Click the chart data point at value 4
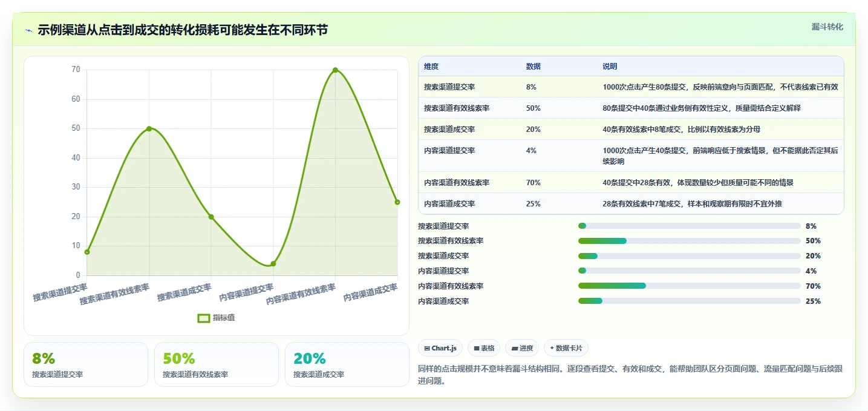868x411 pixels. (x=273, y=264)
